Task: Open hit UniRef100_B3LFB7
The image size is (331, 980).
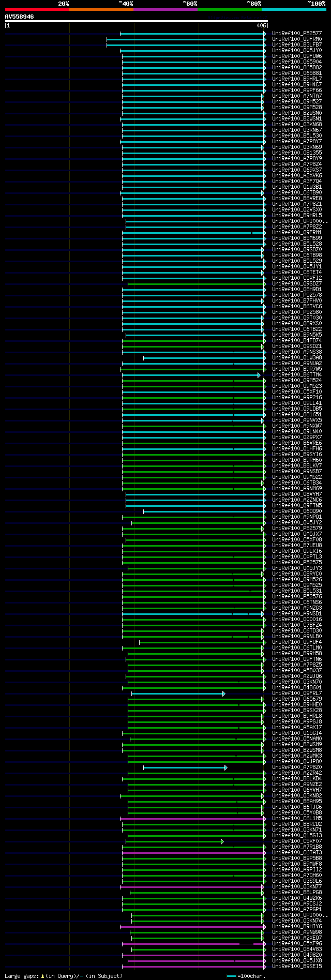Action: (297, 45)
